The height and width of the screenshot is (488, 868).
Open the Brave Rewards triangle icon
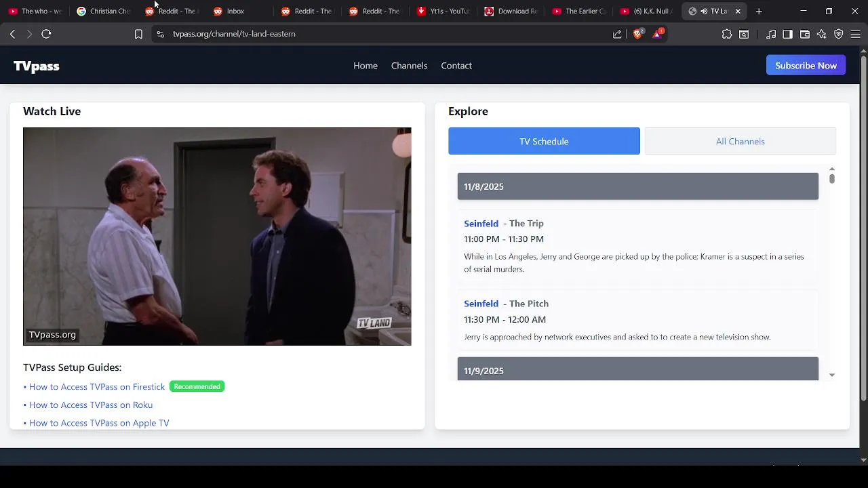pyautogui.click(x=658, y=34)
